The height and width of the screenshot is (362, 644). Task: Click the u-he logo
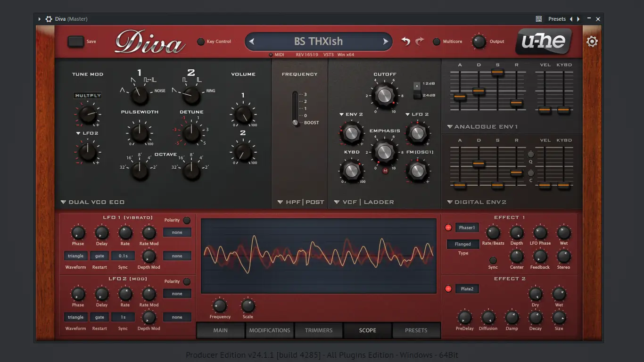tap(544, 41)
